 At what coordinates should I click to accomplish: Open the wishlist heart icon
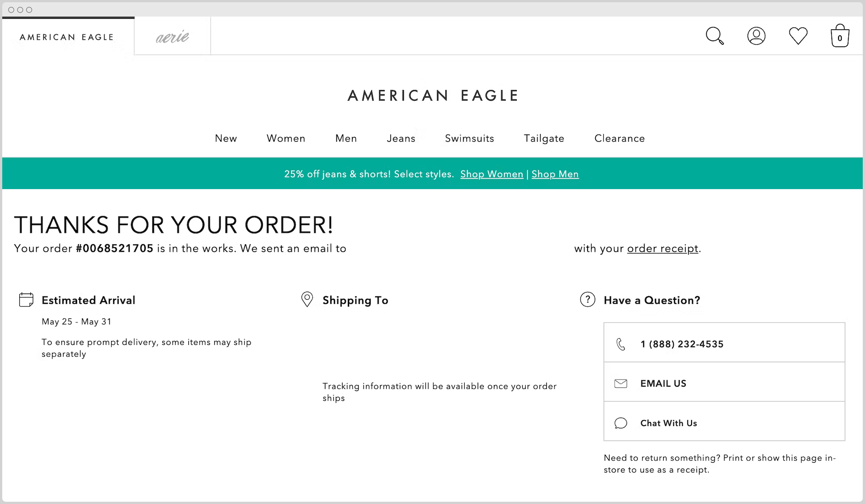coord(798,35)
